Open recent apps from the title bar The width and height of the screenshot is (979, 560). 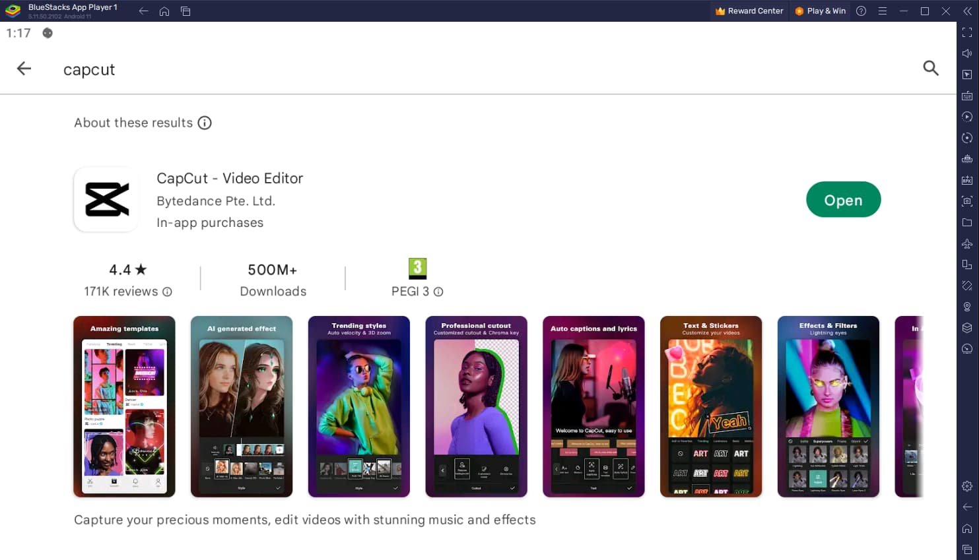[x=186, y=11]
